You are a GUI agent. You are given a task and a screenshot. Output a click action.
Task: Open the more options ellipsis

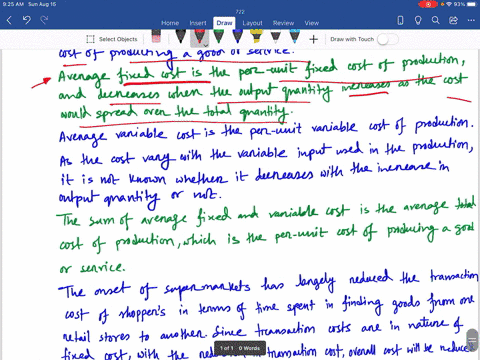pyautogui.click(x=471, y=20)
